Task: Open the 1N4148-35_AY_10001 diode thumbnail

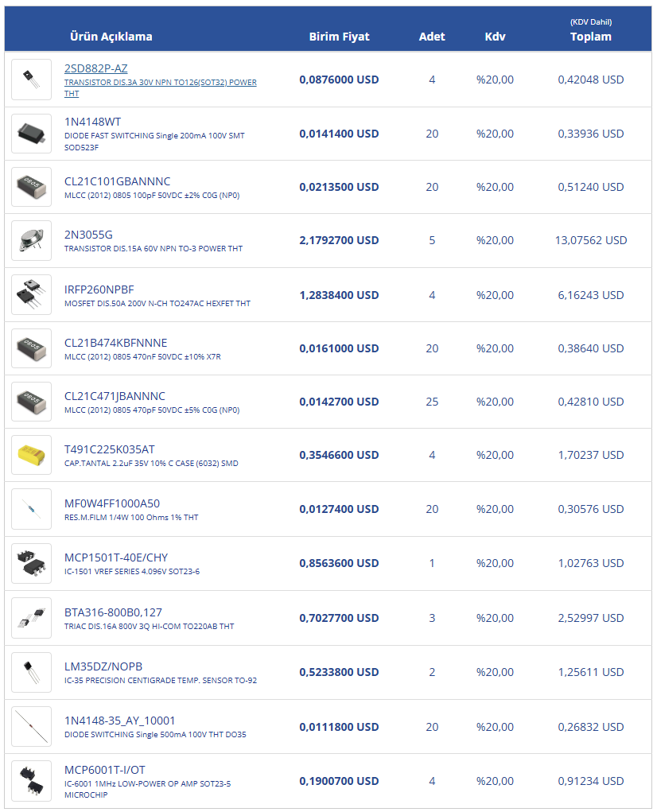Action: click(32, 727)
